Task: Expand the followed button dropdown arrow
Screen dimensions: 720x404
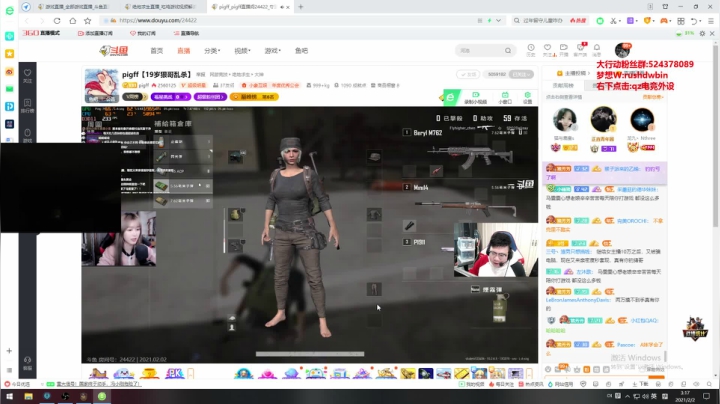Action: 530,74
